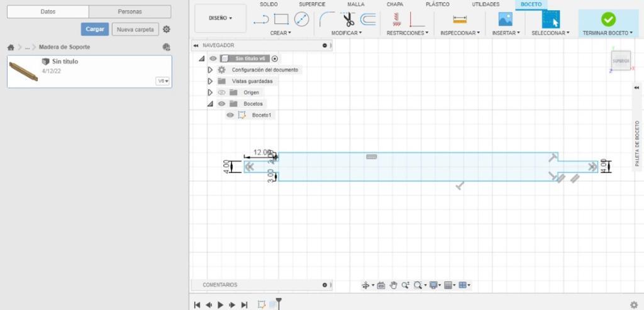Screen dimensions: 644x310
Task: Open timeline settings gear
Action: 634,305
